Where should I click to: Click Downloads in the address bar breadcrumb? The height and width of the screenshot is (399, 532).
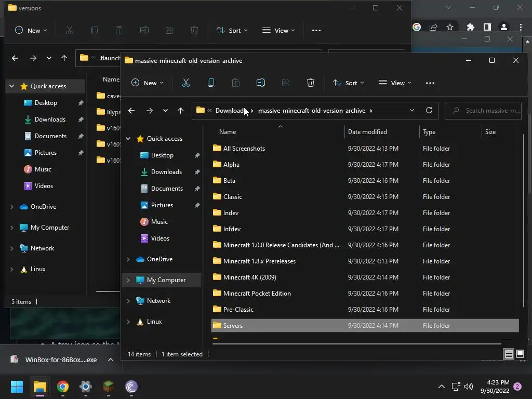point(230,111)
